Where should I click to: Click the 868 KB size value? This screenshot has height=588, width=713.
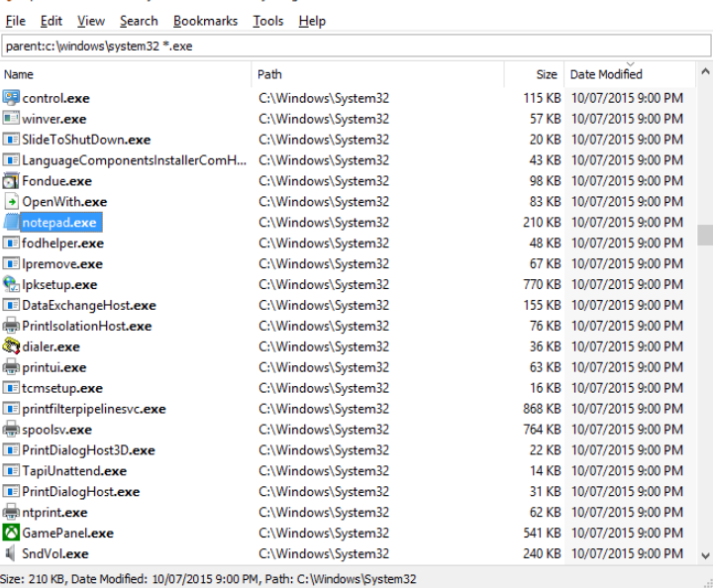point(542,409)
